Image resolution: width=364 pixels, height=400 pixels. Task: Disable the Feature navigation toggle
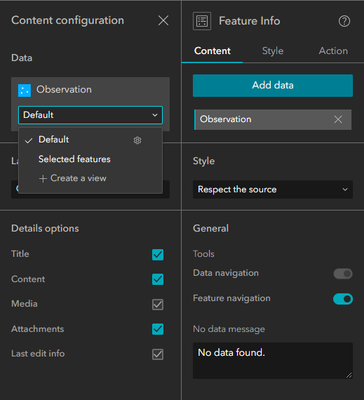343,299
